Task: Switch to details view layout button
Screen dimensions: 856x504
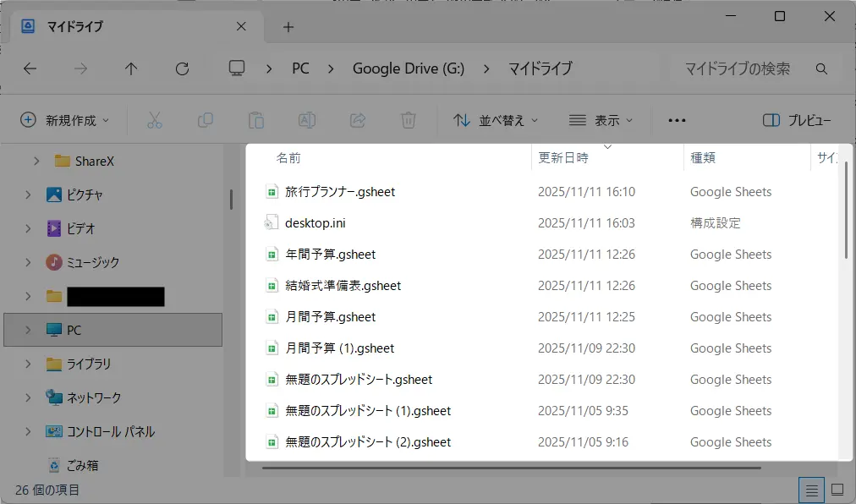Action: click(x=811, y=490)
